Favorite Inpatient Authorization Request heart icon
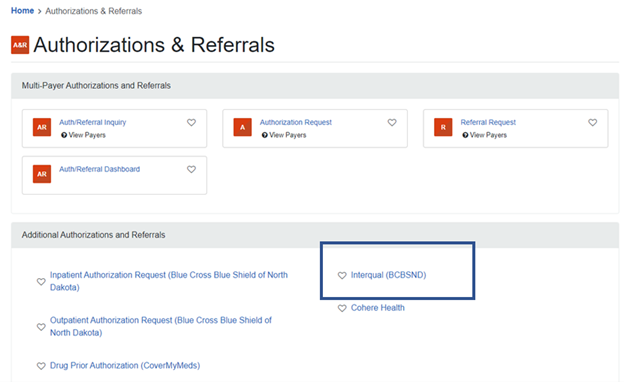Image resolution: width=624 pixels, height=382 pixels. click(41, 282)
